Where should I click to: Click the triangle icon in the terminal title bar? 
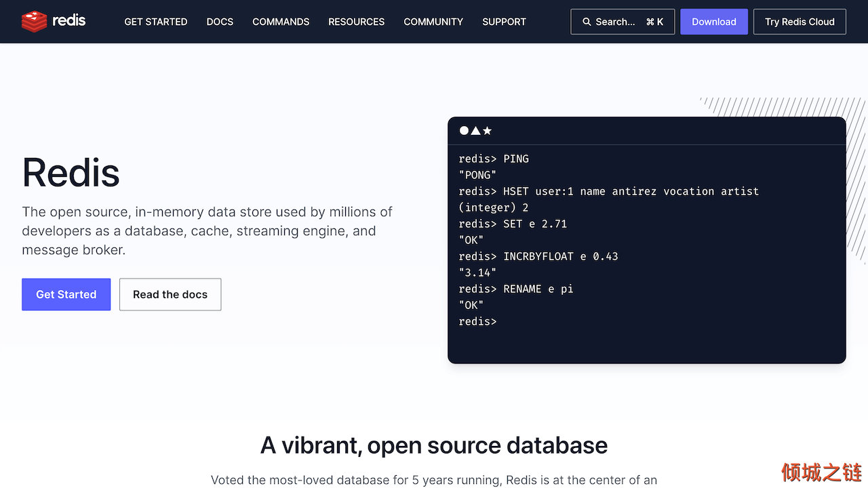(475, 131)
